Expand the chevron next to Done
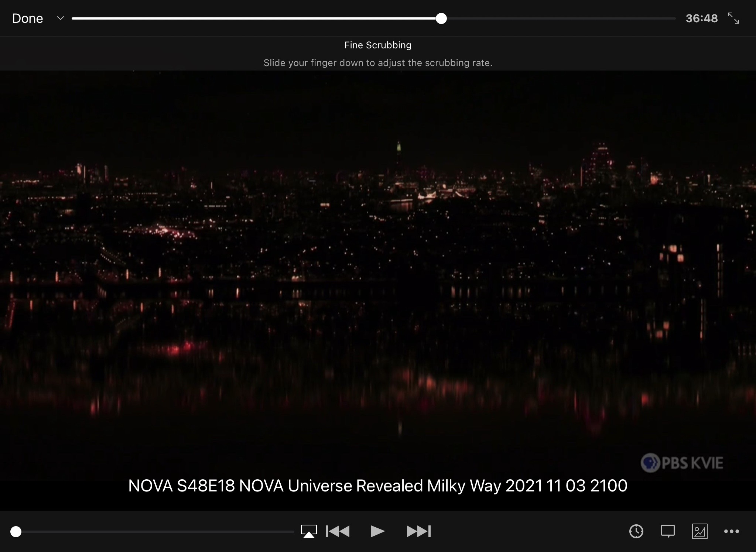The image size is (756, 552). tap(61, 18)
